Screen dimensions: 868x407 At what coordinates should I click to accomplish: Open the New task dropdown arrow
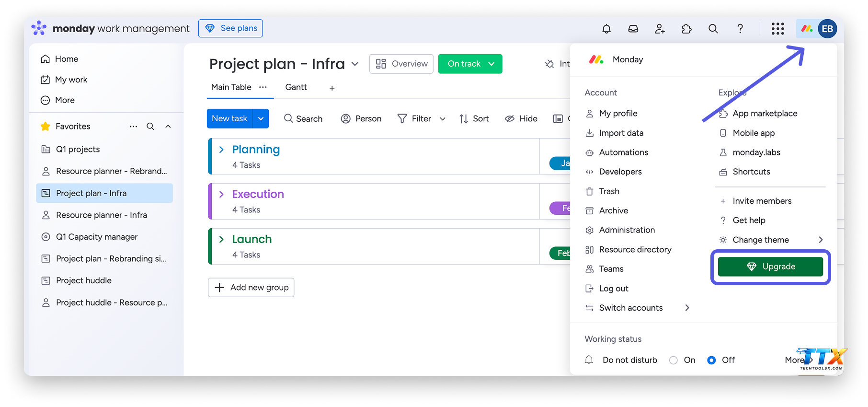(x=261, y=118)
